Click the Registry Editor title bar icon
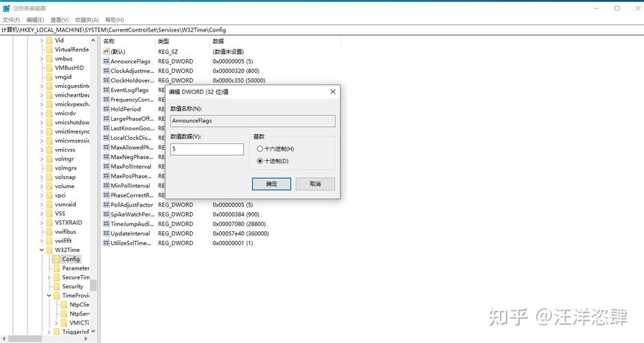This screenshot has width=644, height=343. tap(6, 8)
